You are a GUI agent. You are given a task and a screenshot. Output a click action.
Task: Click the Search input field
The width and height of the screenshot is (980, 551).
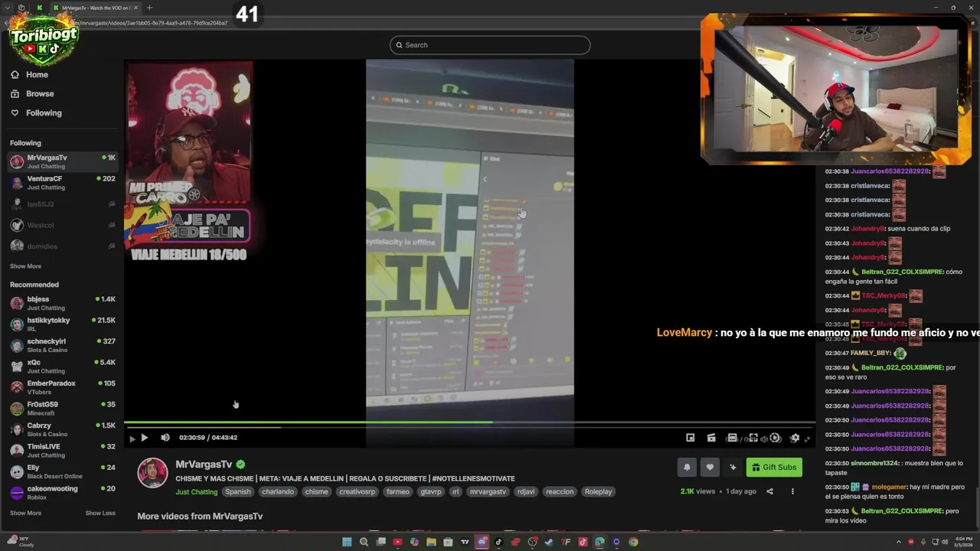point(490,45)
